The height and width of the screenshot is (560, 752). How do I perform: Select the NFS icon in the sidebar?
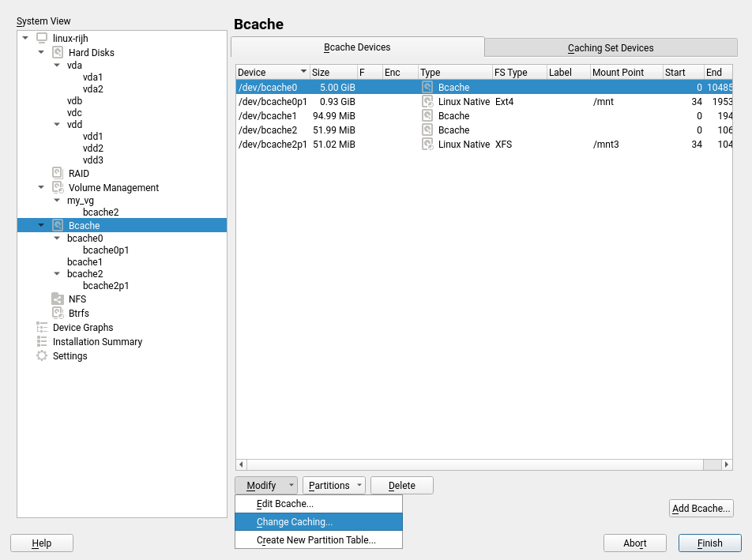pos(57,299)
